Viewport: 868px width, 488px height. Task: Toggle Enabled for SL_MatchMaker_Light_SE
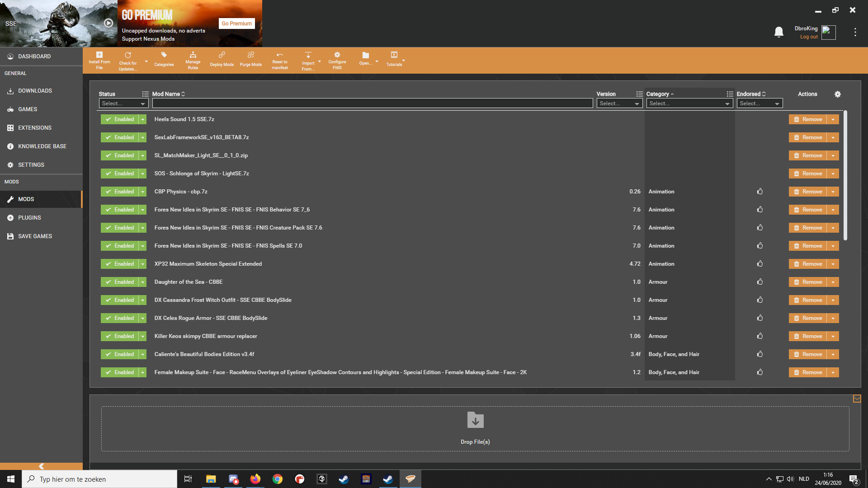(120, 155)
